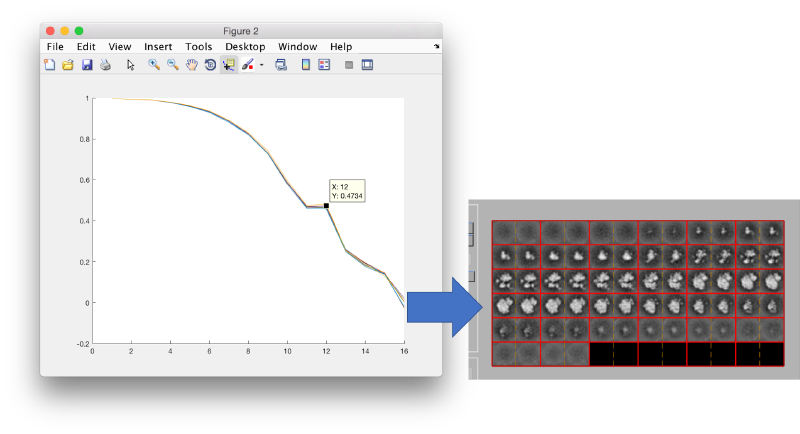Save the figure using floppy disk icon
The height and width of the screenshot is (434, 800).
87,65
